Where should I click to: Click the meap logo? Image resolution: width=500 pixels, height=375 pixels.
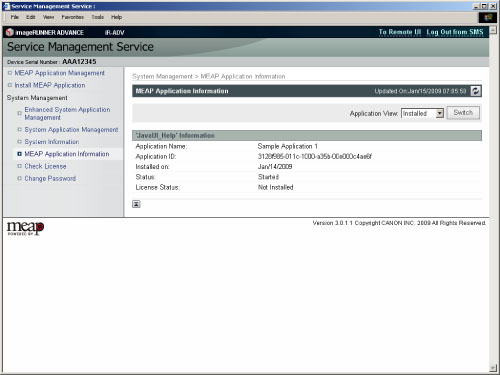tap(25, 228)
